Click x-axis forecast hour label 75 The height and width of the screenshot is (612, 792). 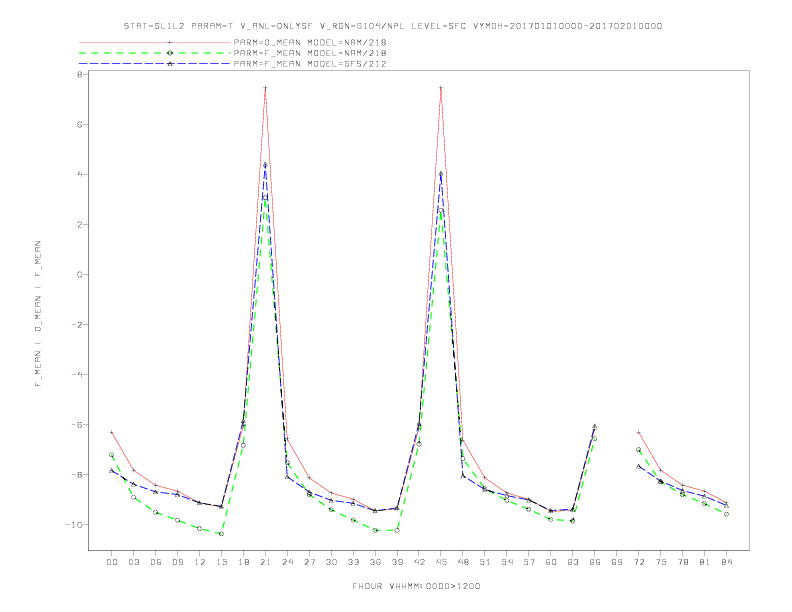point(661,562)
